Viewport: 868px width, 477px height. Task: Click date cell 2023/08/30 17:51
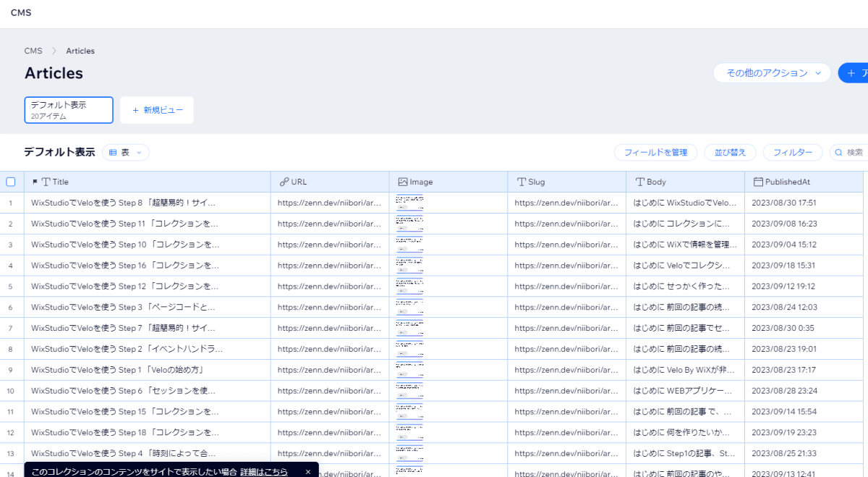coord(804,203)
